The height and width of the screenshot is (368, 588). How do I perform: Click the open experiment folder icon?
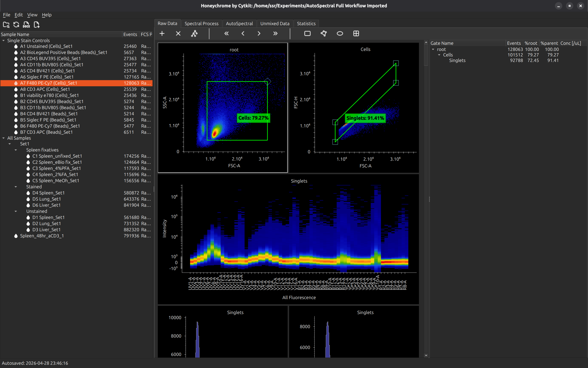(x=6, y=25)
